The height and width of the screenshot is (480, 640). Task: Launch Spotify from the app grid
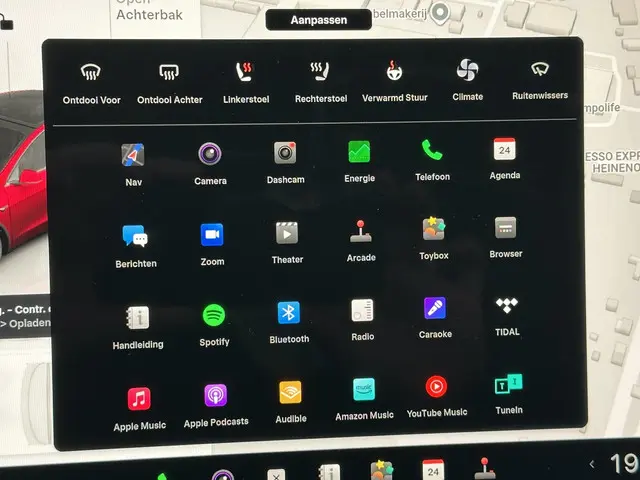coord(214,315)
